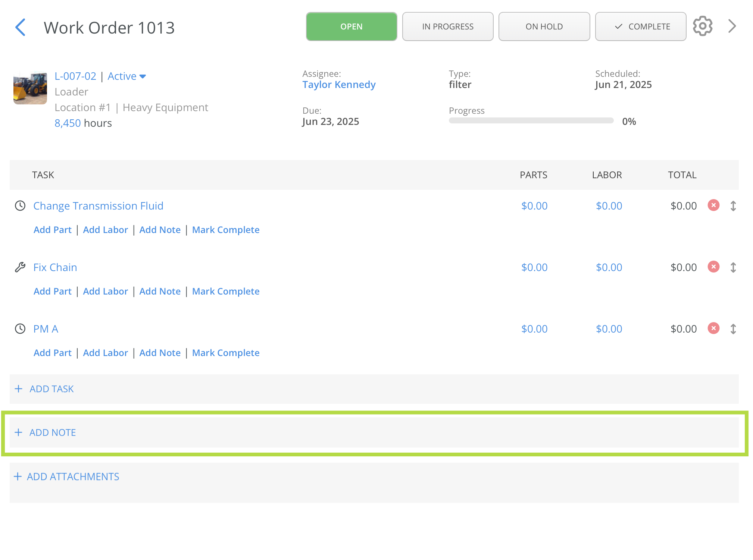This screenshot has width=753, height=560.
Task: Set status to In Progress
Action: click(x=447, y=26)
